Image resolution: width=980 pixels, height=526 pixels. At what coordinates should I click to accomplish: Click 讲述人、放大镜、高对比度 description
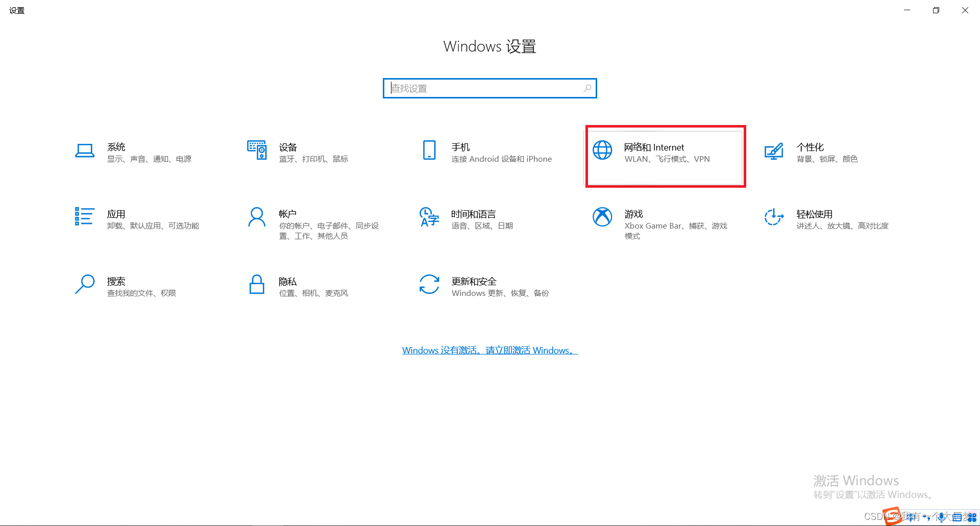pyautogui.click(x=843, y=226)
